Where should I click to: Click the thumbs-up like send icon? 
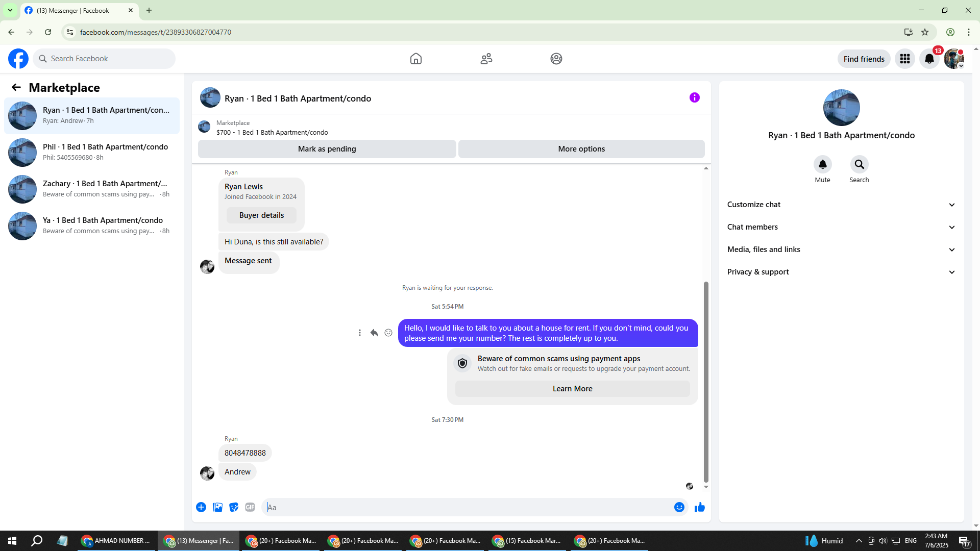699,507
